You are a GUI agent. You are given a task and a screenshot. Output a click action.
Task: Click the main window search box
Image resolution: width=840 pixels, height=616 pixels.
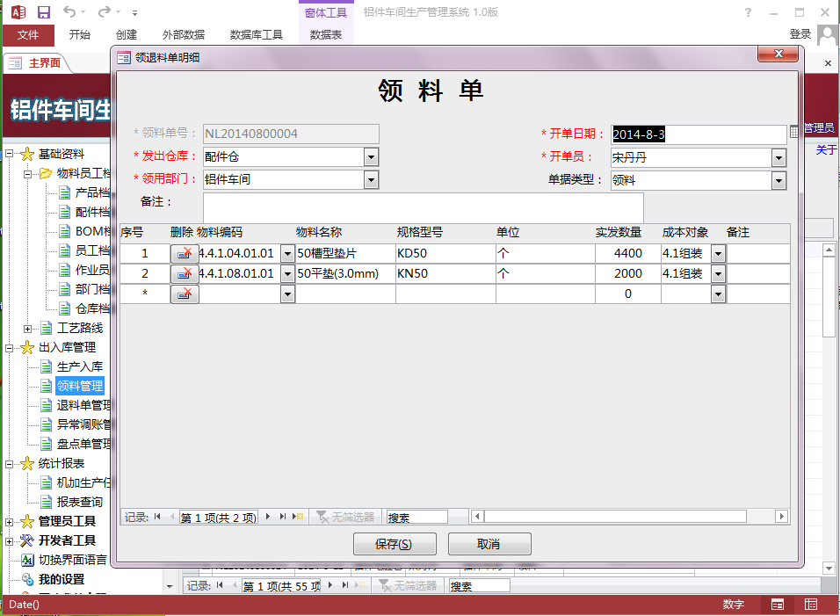[x=480, y=586]
